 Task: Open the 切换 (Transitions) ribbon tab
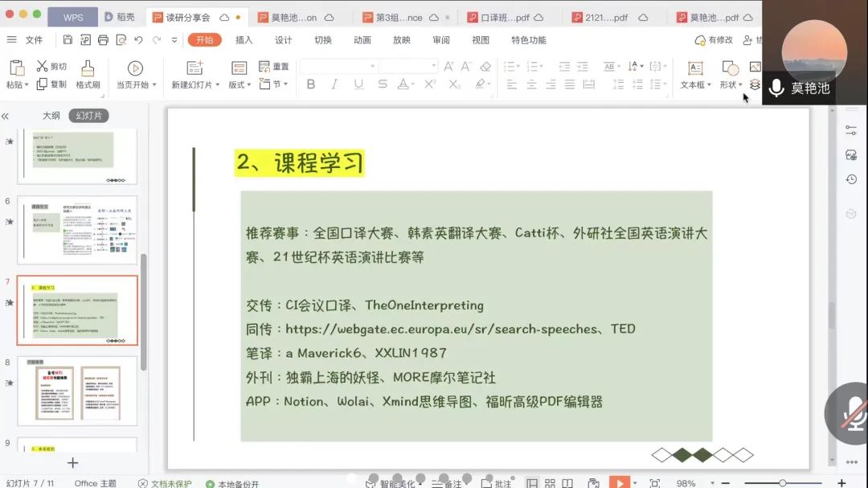pos(323,40)
